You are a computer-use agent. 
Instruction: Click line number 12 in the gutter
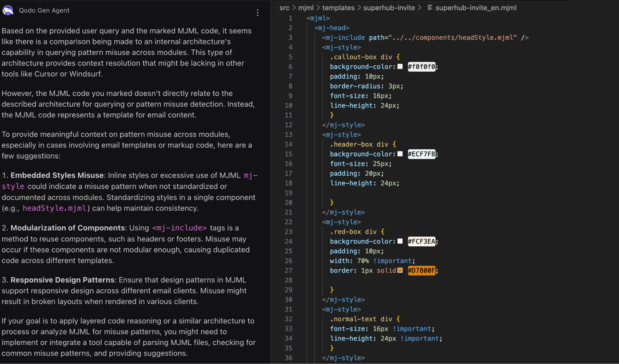point(289,125)
